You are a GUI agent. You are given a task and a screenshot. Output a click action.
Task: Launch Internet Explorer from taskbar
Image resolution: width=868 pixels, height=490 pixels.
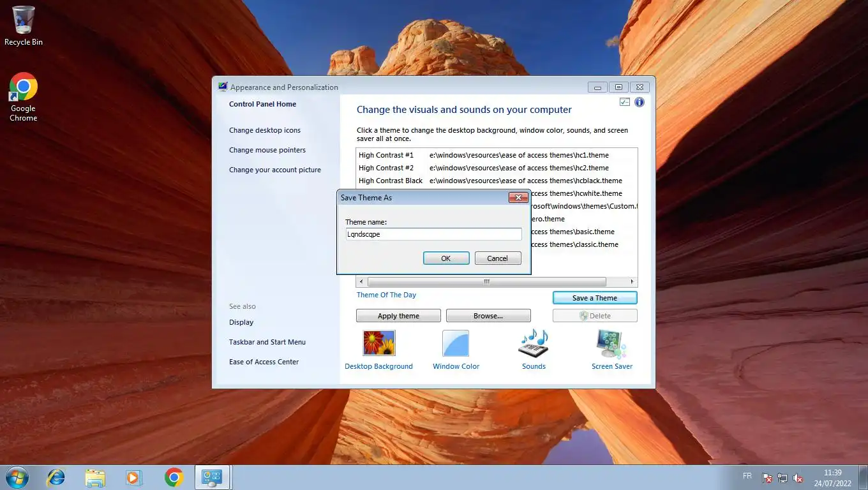click(x=56, y=477)
